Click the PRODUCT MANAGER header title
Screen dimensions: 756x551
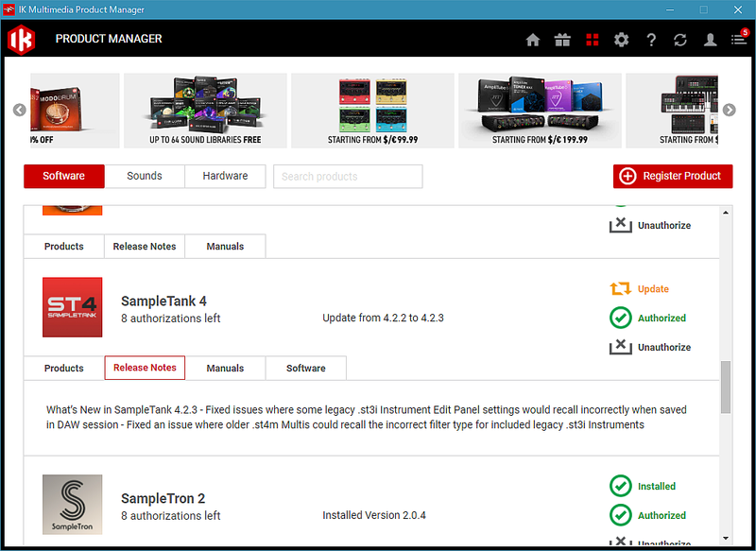click(x=109, y=39)
